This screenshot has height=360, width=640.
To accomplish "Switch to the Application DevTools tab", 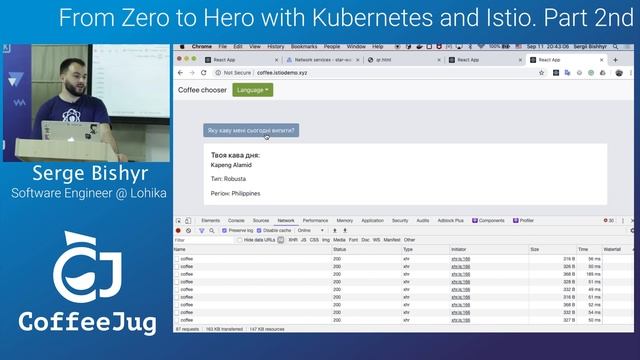I will (373, 220).
